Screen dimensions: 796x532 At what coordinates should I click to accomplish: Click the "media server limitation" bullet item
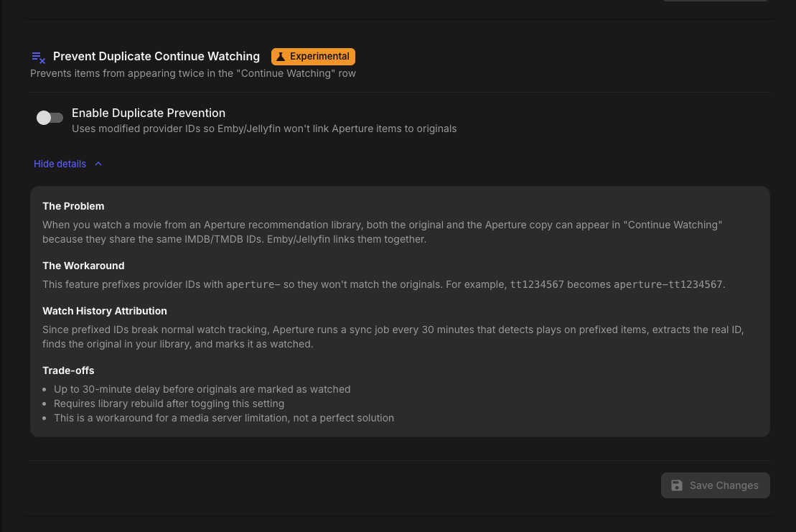(x=223, y=418)
